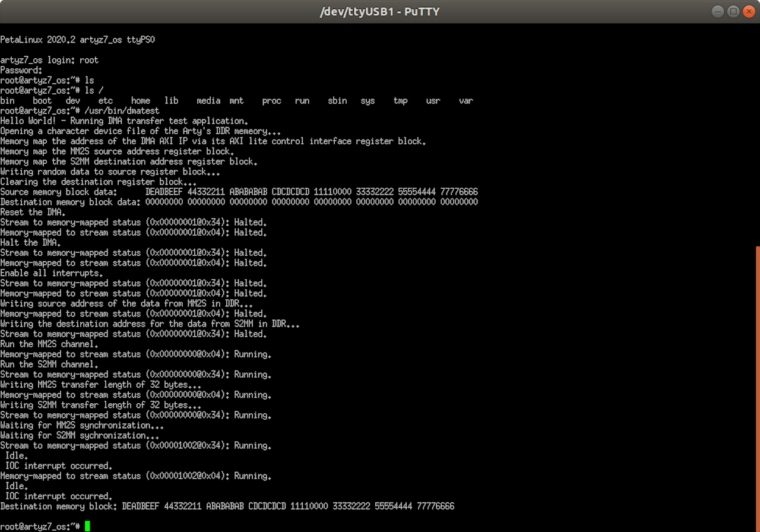Click DEADBEEF in the Source memory block line
Image resolution: width=760 pixels, height=532 pixels.
point(164,192)
